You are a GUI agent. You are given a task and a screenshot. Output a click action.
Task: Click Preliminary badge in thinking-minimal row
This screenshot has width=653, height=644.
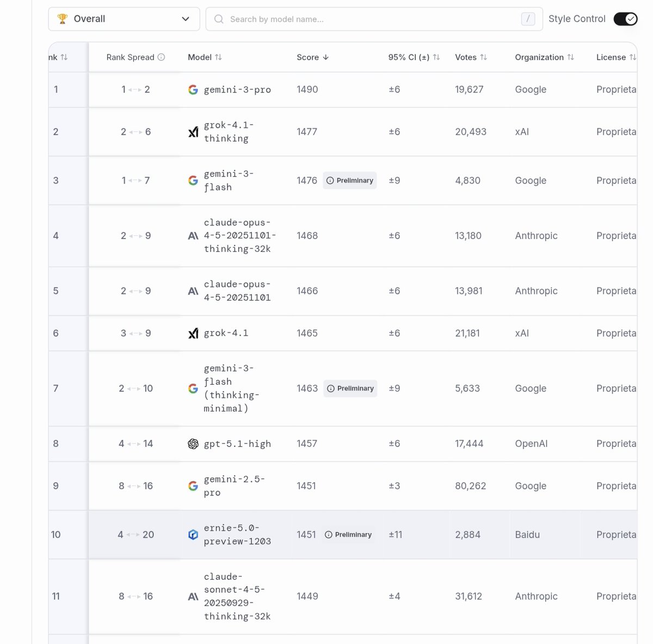point(350,389)
